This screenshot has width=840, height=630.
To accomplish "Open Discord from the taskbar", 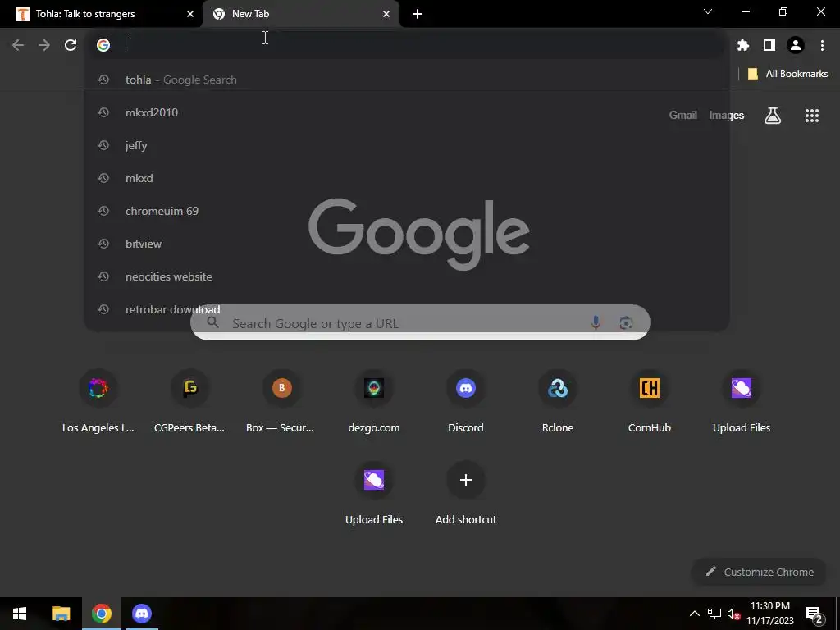I will tap(141, 614).
